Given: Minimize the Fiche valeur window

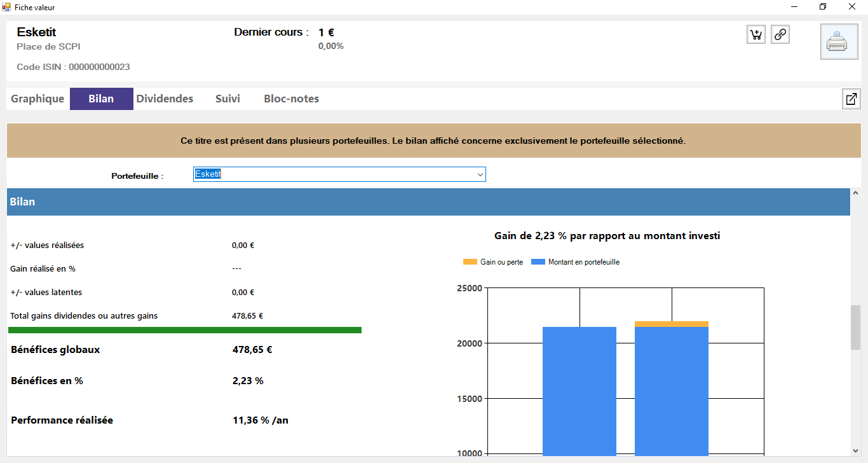Looking at the screenshot, I should click(x=794, y=7).
